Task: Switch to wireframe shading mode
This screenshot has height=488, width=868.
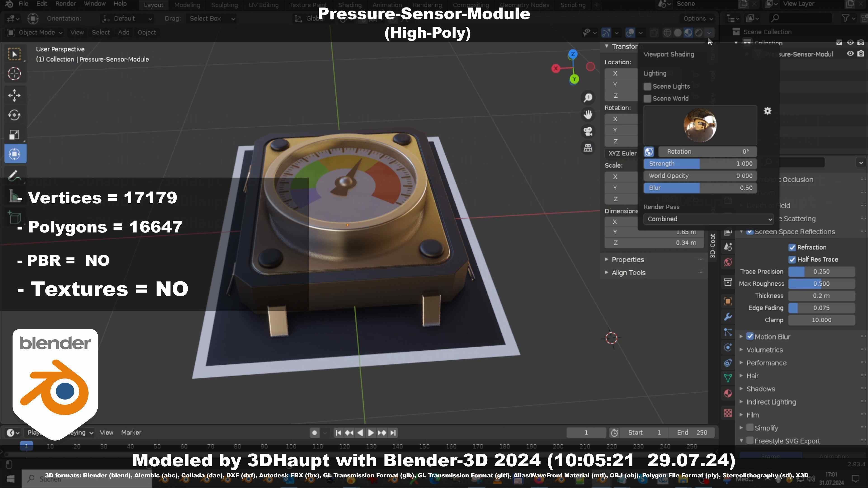Action: pos(667,33)
